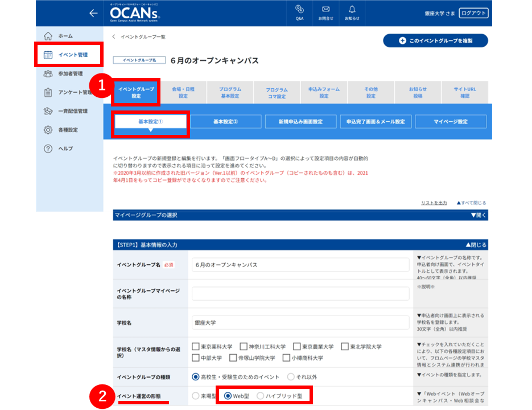Screen dimensions: 532x410
Task: Open ヘルプ question mark icon
Action: coord(48,149)
